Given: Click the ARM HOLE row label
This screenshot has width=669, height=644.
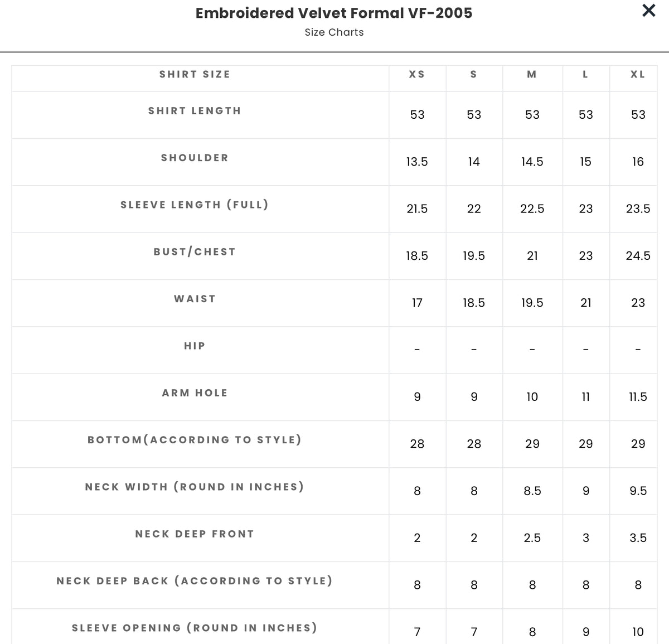Looking at the screenshot, I should point(195,393).
